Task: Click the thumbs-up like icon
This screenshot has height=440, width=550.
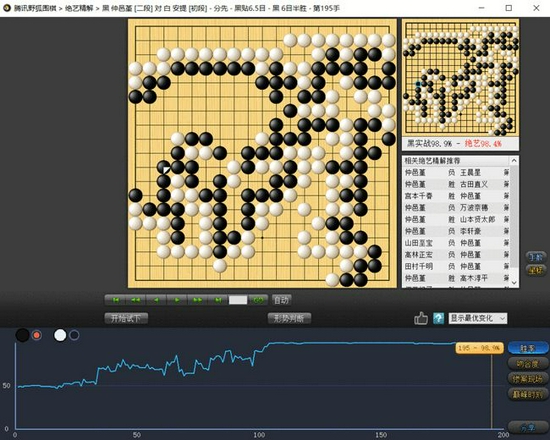Action: coord(421,318)
